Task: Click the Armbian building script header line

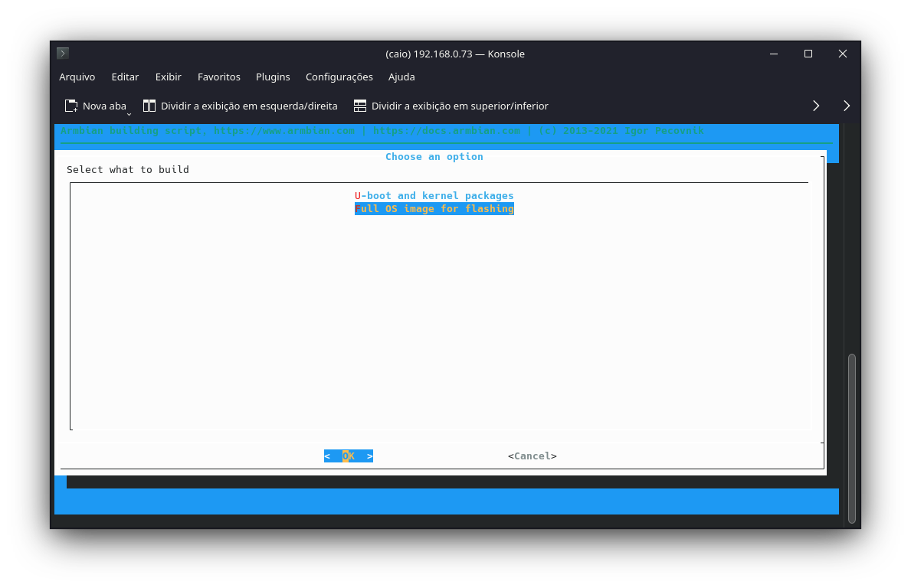Action: point(382,131)
